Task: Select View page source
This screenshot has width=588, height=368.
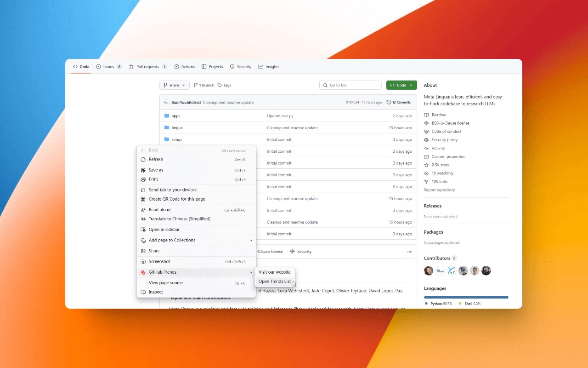Action: [196, 283]
